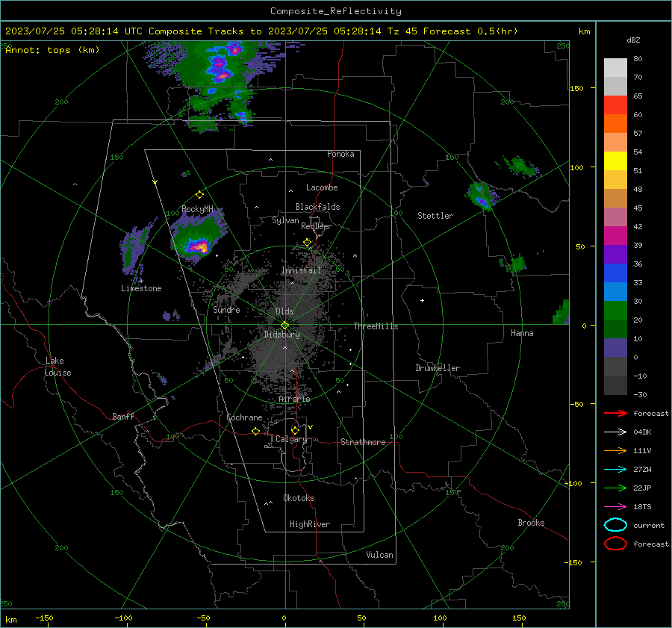
Task: Click the Lake Louise label
Action: click(57, 367)
